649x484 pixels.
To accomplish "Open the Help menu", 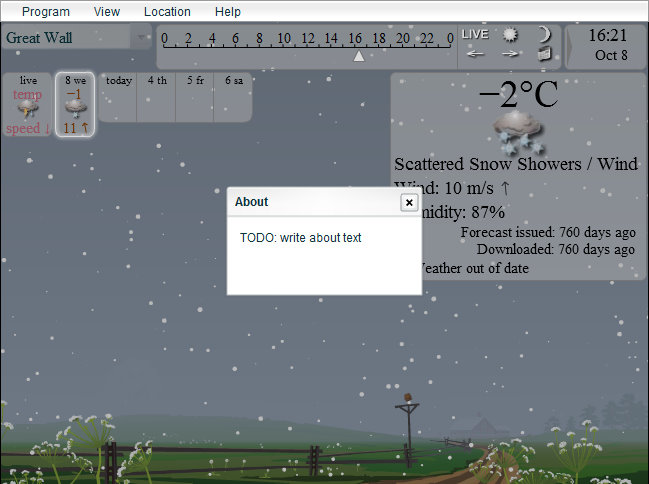I will coord(228,12).
